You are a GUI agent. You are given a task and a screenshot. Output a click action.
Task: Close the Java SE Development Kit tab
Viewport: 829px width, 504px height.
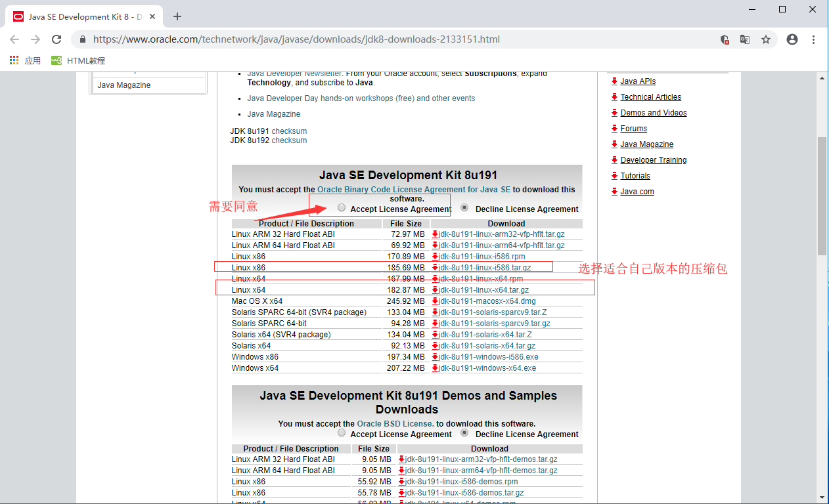[153, 16]
